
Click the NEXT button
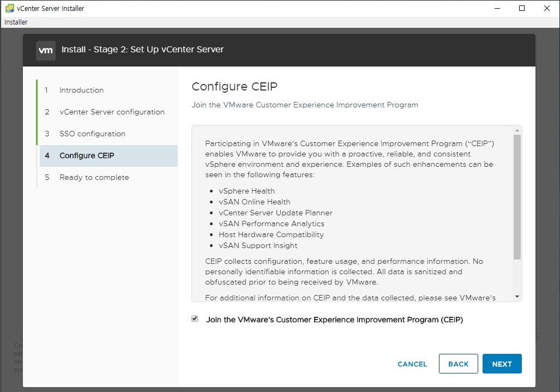click(x=502, y=364)
